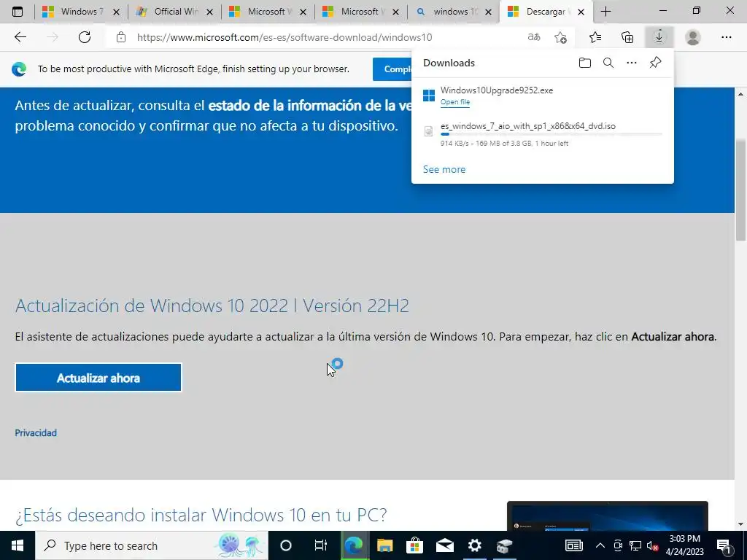
Task: Open the network tray icon
Action: [635, 545]
